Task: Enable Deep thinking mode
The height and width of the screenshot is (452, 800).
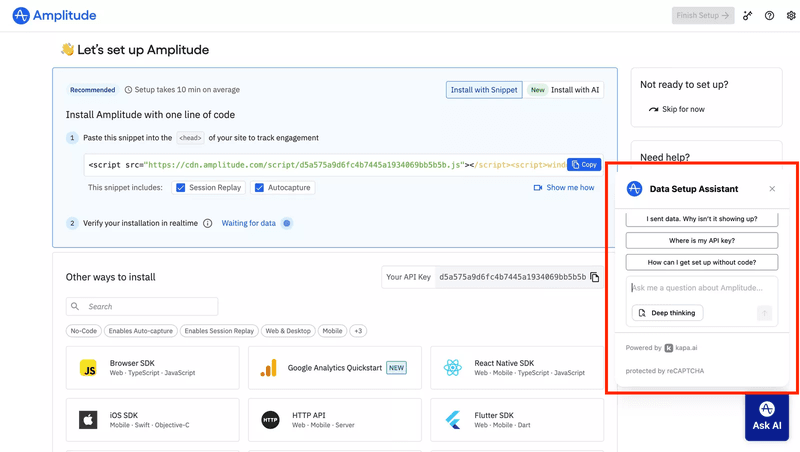Action: pos(667,313)
